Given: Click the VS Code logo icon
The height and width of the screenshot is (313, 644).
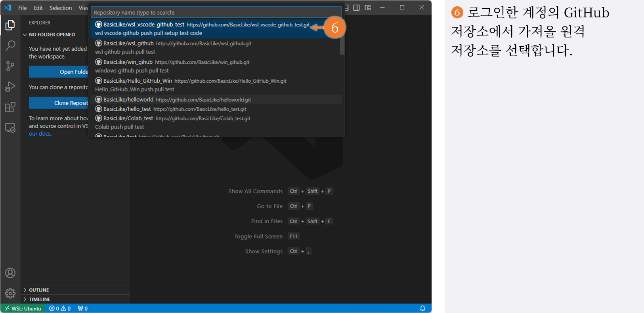Looking at the screenshot, I should (x=8, y=8).
